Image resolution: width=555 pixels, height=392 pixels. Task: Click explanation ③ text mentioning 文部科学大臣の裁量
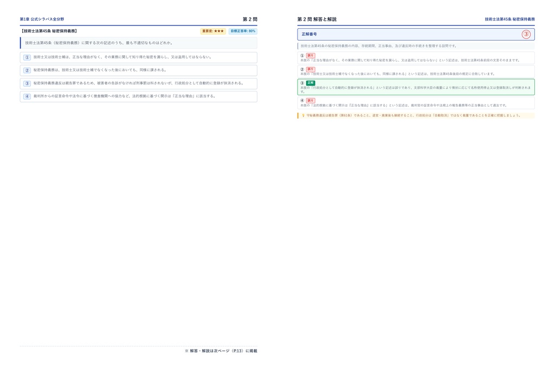(x=416, y=89)
